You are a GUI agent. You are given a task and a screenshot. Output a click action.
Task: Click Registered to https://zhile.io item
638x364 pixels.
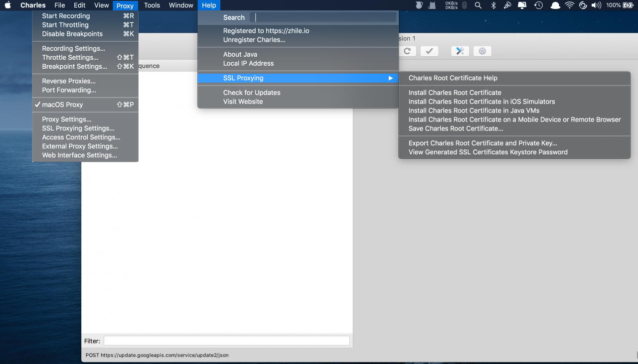pyautogui.click(x=298, y=31)
